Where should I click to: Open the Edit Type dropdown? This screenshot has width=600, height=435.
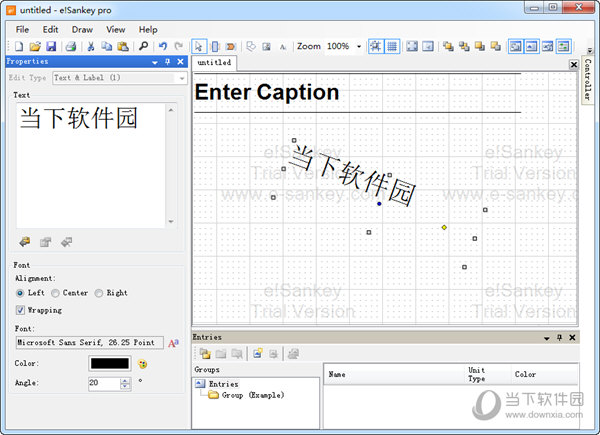coord(182,78)
